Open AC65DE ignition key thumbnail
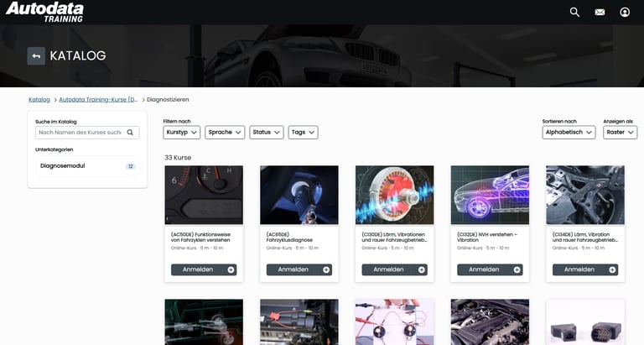Screen dimensions: 644x345 tap(299, 195)
